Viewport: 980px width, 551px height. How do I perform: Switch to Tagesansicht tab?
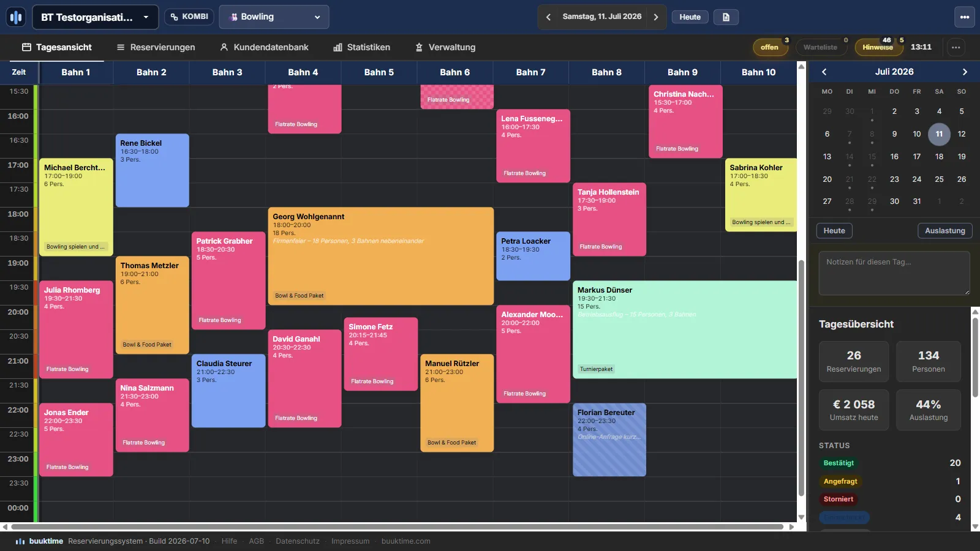point(57,47)
